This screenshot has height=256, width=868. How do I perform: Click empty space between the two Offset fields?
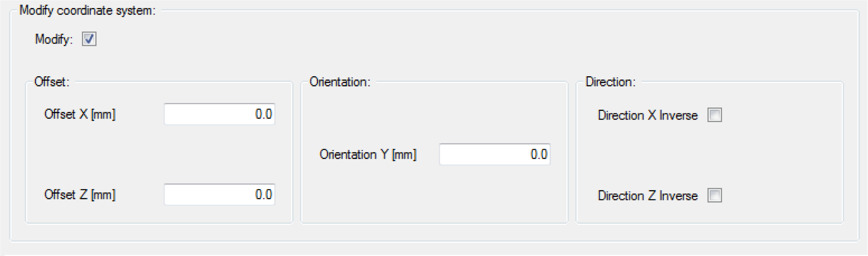tap(158, 155)
